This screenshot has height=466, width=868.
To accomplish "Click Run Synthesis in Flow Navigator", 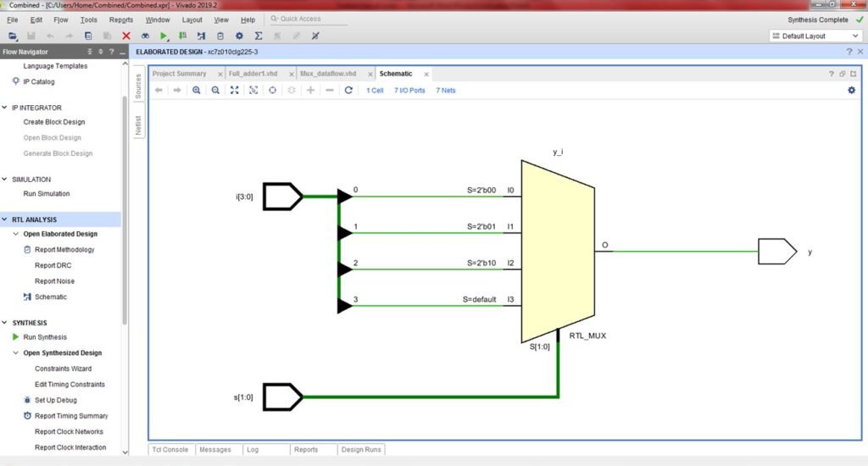I will (45, 337).
